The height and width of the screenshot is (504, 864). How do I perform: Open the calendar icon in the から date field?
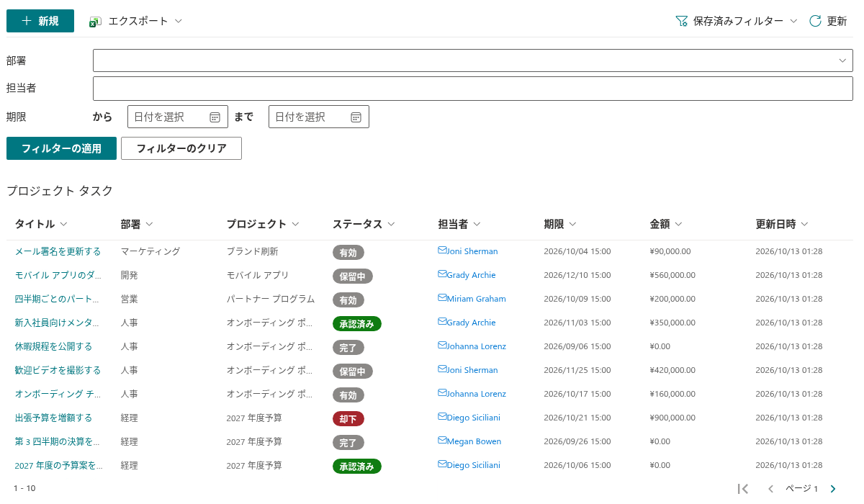(x=215, y=117)
